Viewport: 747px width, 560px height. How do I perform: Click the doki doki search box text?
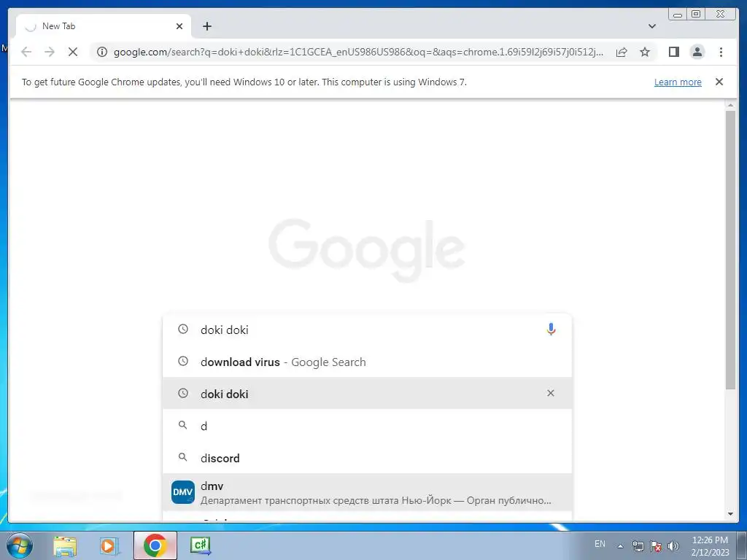(225, 330)
